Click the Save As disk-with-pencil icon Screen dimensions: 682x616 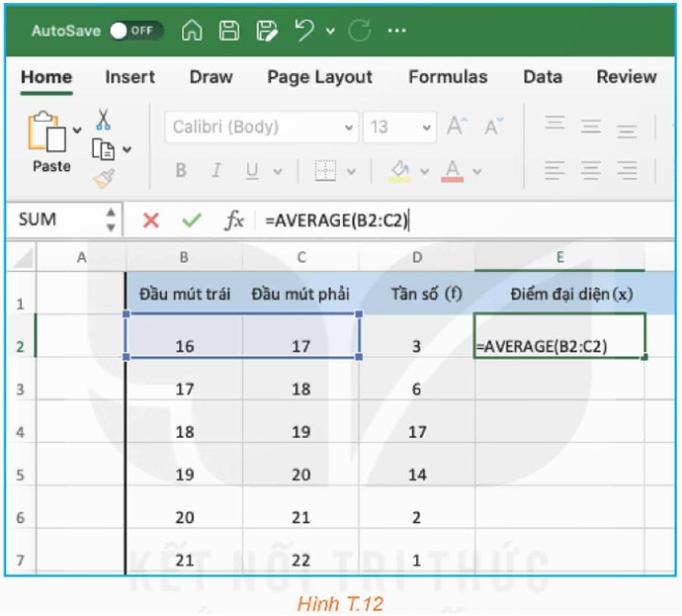point(267,31)
